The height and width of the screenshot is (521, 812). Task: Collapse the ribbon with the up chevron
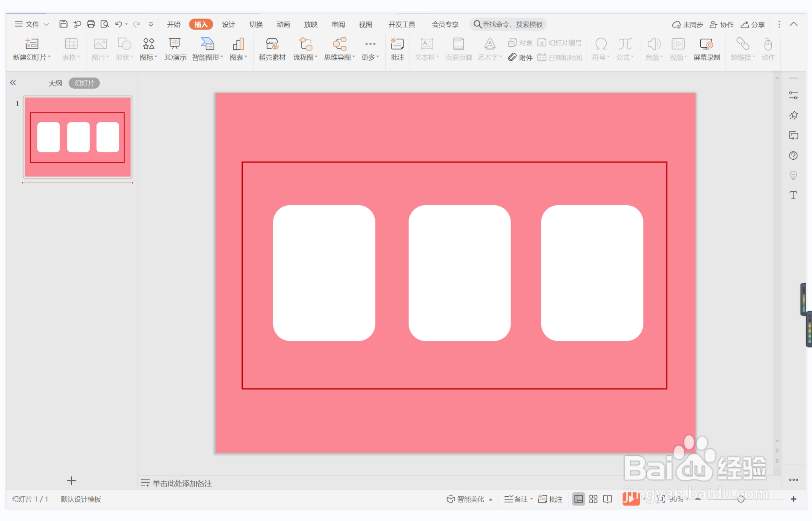coord(794,24)
